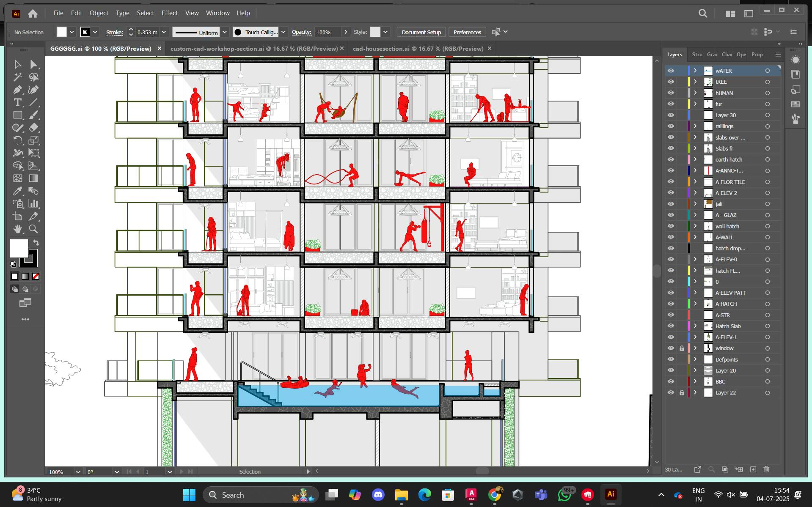Image resolution: width=812 pixels, height=507 pixels.
Task: Hide the hUMAN layer
Action: pos(671,93)
